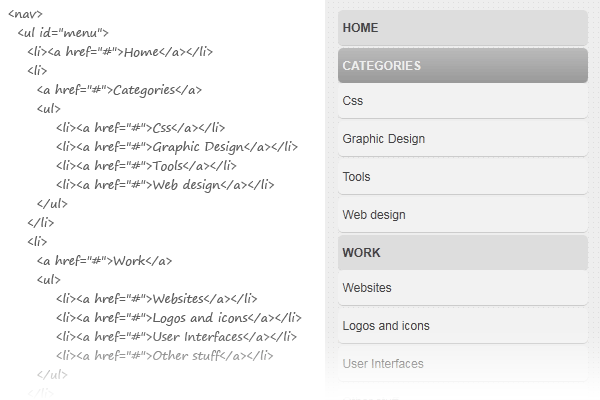The width and height of the screenshot is (600, 400).
Task: Click the Graphic Design list item code line
Action: [x=177, y=146]
